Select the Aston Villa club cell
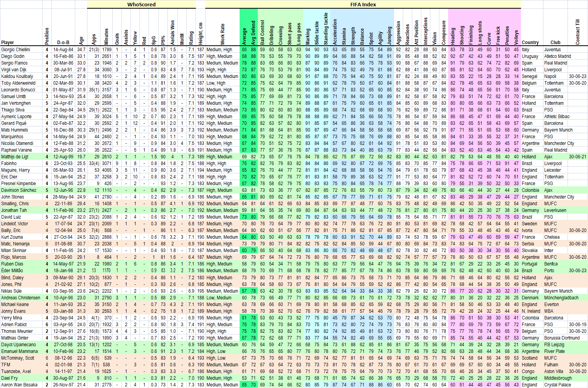This screenshot has width=588, height=388. (x=556, y=371)
